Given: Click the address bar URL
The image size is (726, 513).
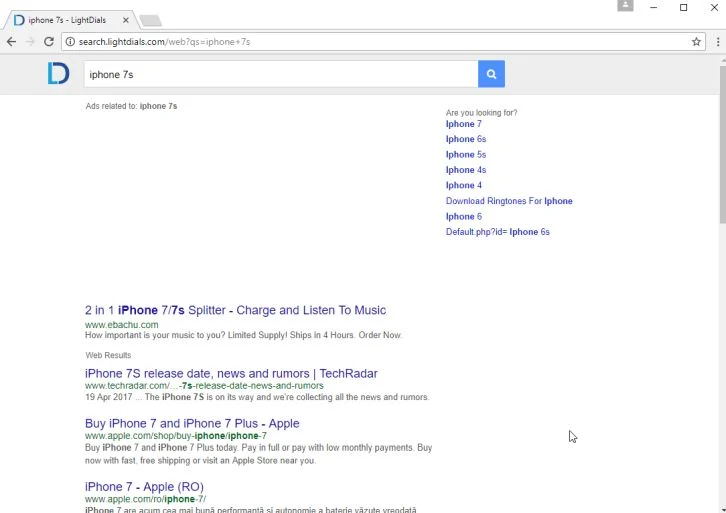Looking at the screenshot, I should click(164, 42).
